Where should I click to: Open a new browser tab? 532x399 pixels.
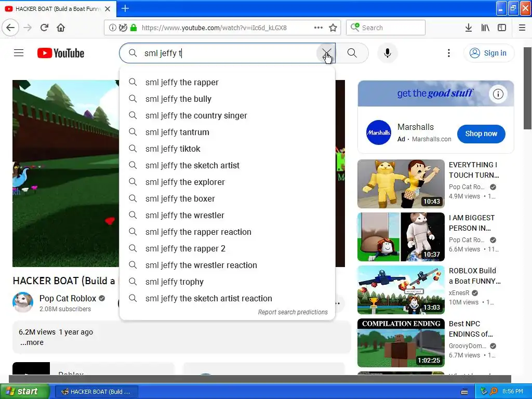click(125, 8)
